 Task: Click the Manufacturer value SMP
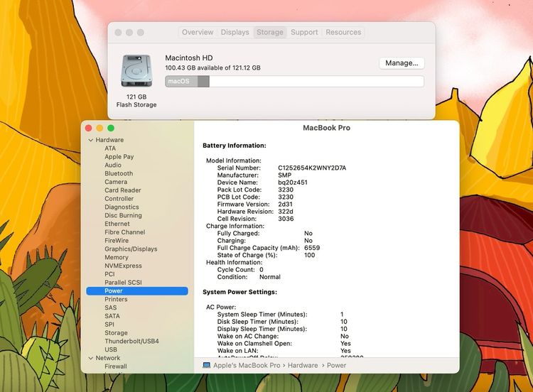tap(284, 175)
